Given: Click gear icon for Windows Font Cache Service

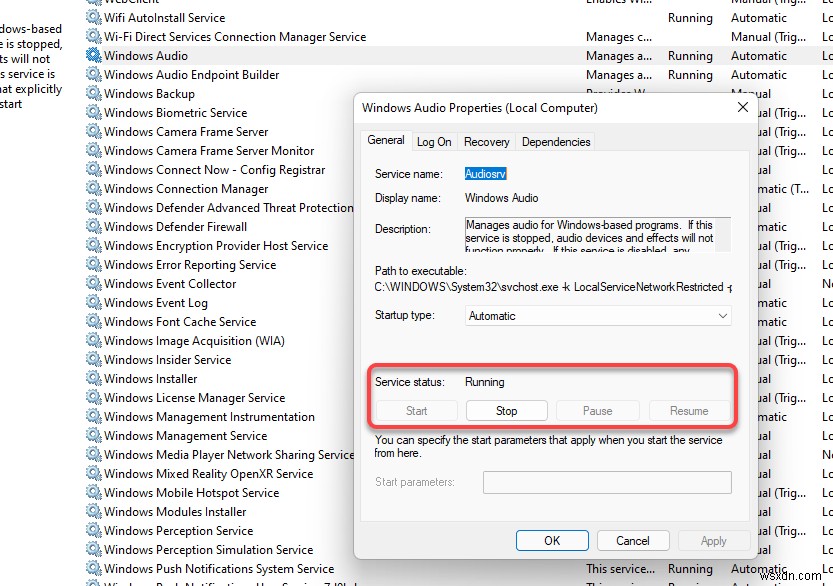Looking at the screenshot, I should click(94, 321).
